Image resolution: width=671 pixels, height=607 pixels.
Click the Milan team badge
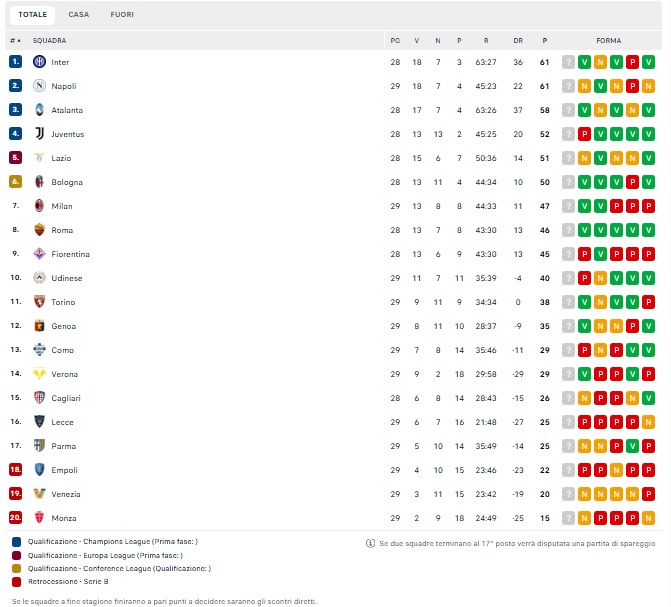pos(40,206)
